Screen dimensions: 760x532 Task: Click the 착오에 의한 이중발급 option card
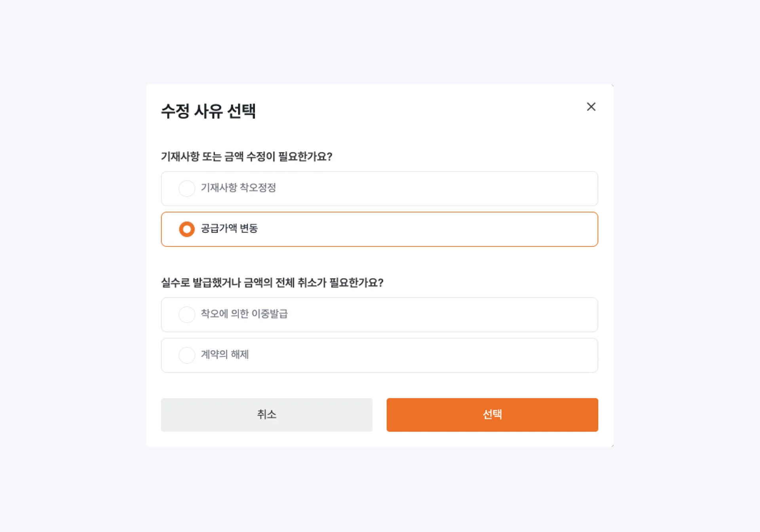(379, 314)
